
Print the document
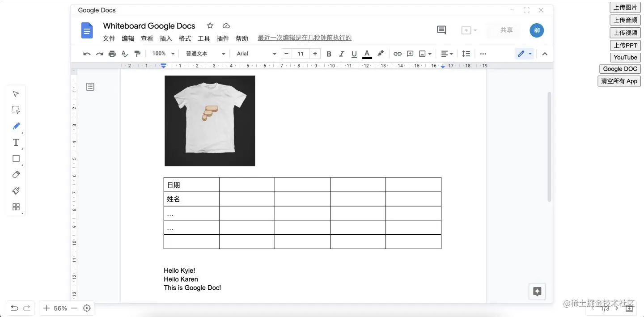(x=112, y=54)
